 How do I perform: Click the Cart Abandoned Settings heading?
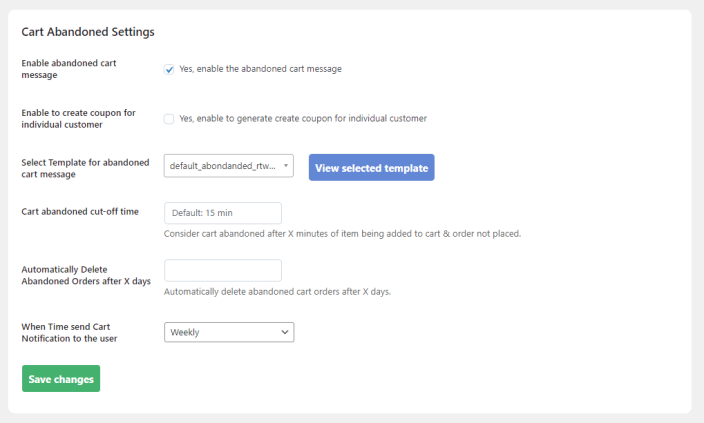pos(88,32)
